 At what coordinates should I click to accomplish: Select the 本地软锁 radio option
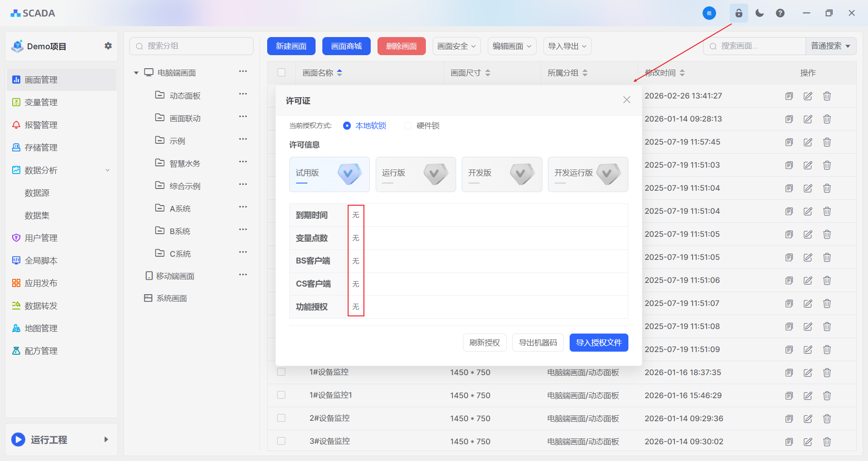click(347, 126)
